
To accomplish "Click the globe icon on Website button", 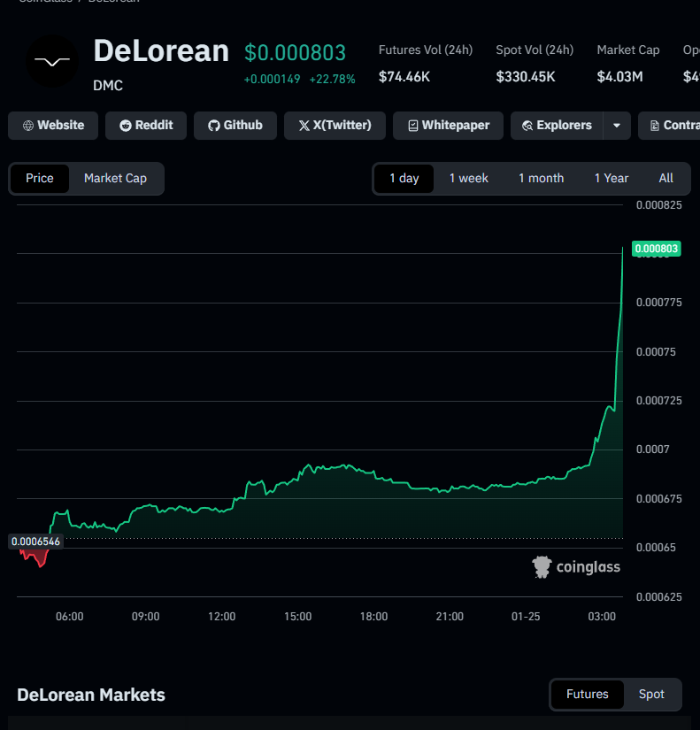I will tap(28, 126).
